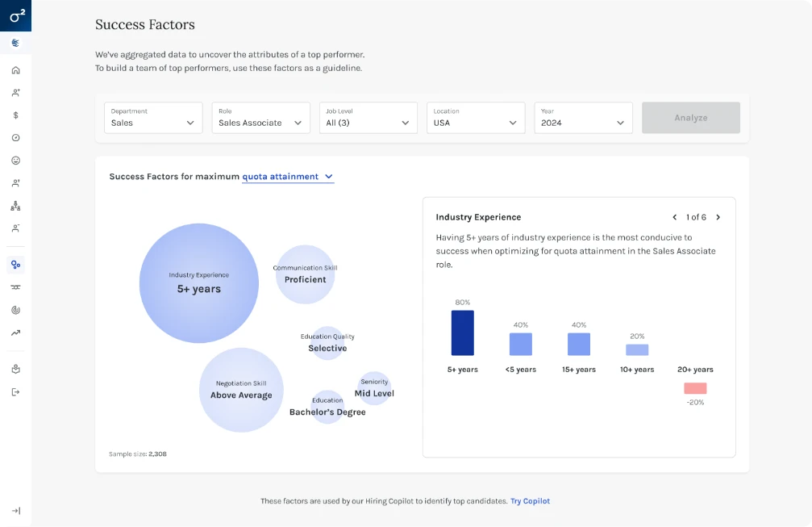Open the quota attainment metric dropdown

coord(288,177)
